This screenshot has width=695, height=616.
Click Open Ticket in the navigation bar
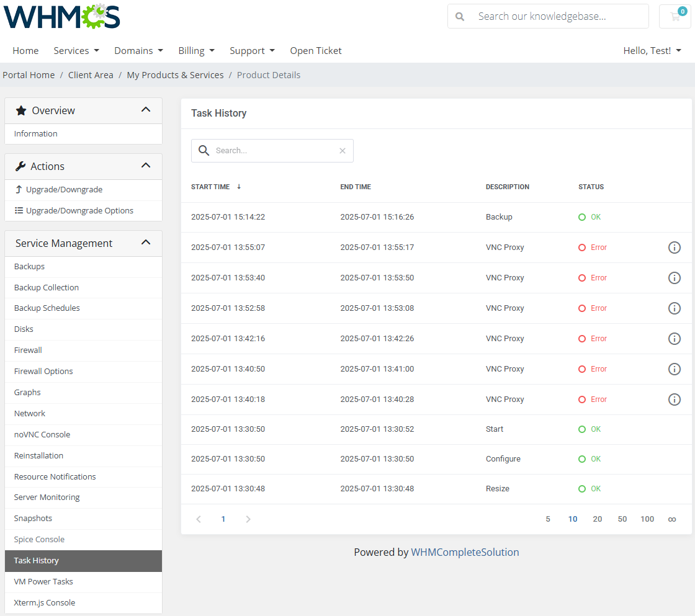(316, 50)
